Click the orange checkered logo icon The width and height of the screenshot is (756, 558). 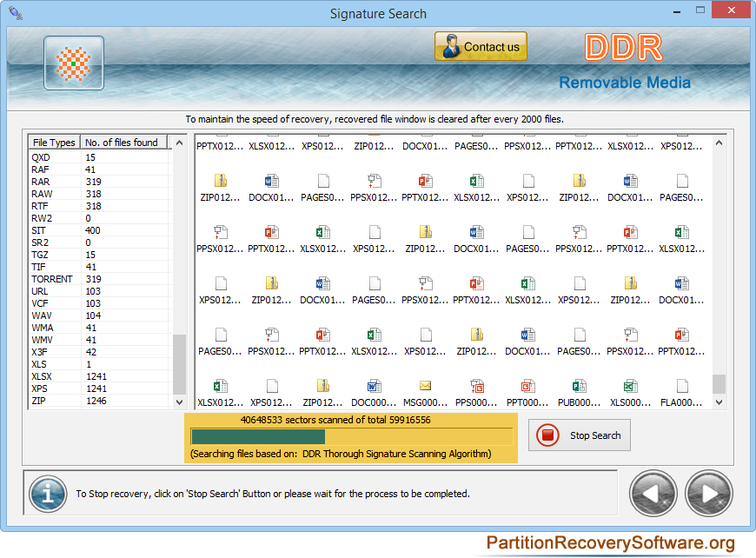(x=74, y=63)
